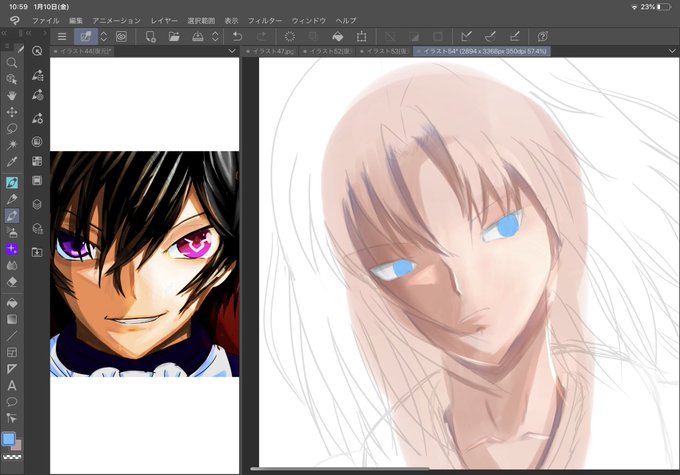Open the 編集 menu
This screenshot has height=475, width=680.
point(75,21)
